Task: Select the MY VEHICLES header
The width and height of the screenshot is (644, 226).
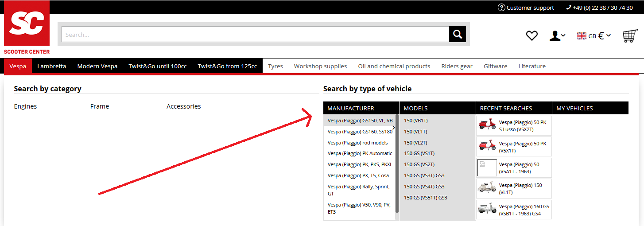Action: [x=590, y=108]
